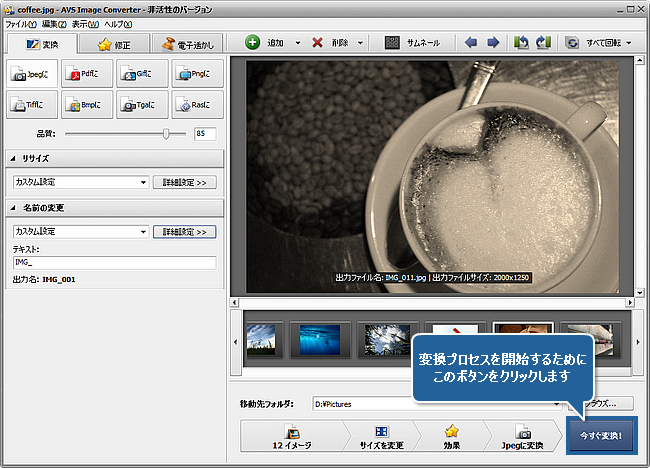Click 詳細設定 >> under リサイズ
The image size is (650, 468).
184,182
